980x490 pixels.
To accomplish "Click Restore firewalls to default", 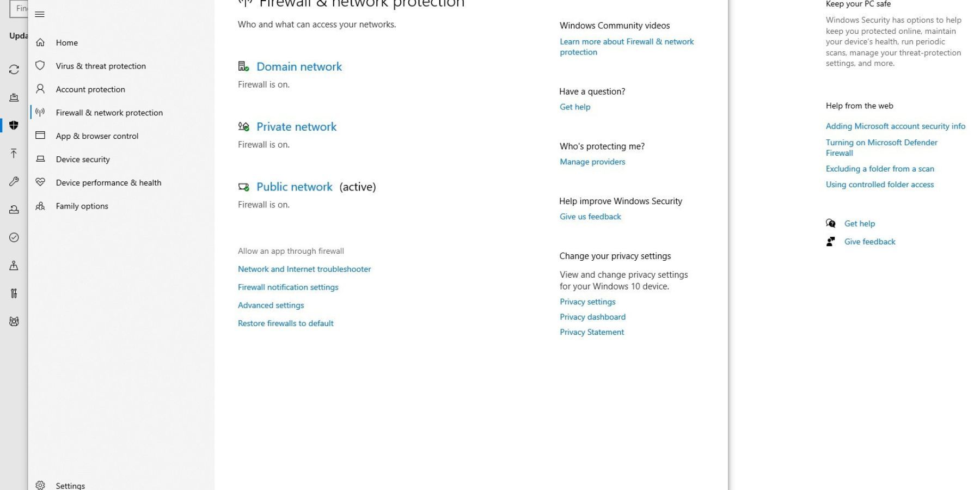I will point(285,323).
